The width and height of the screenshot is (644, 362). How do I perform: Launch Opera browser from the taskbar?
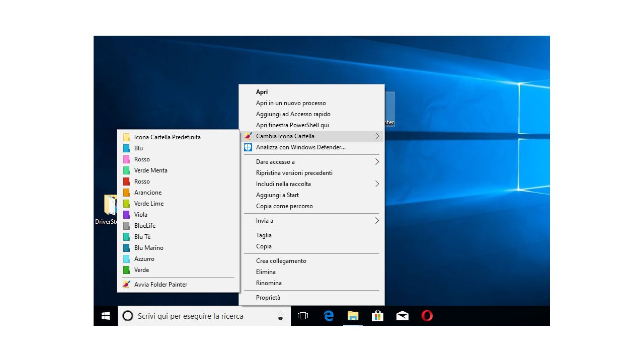[427, 316]
